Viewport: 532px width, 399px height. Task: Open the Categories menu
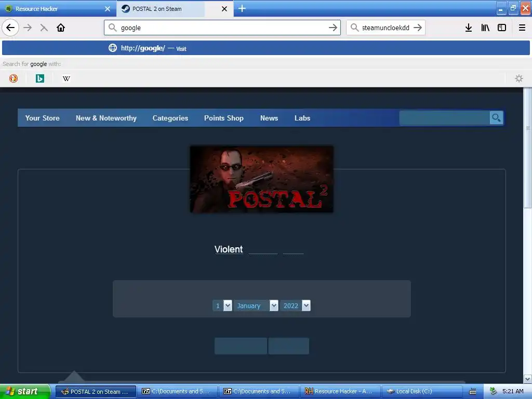tap(170, 118)
